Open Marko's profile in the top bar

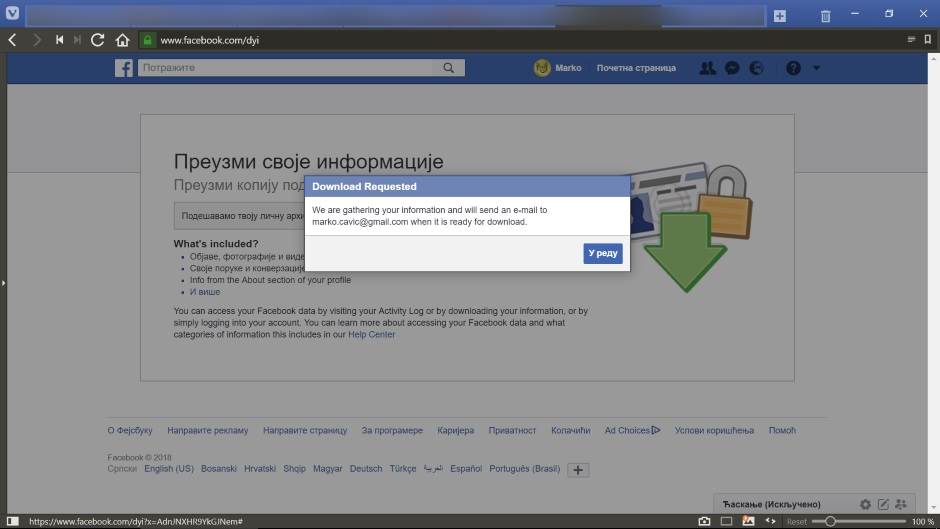[x=558, y=68]
